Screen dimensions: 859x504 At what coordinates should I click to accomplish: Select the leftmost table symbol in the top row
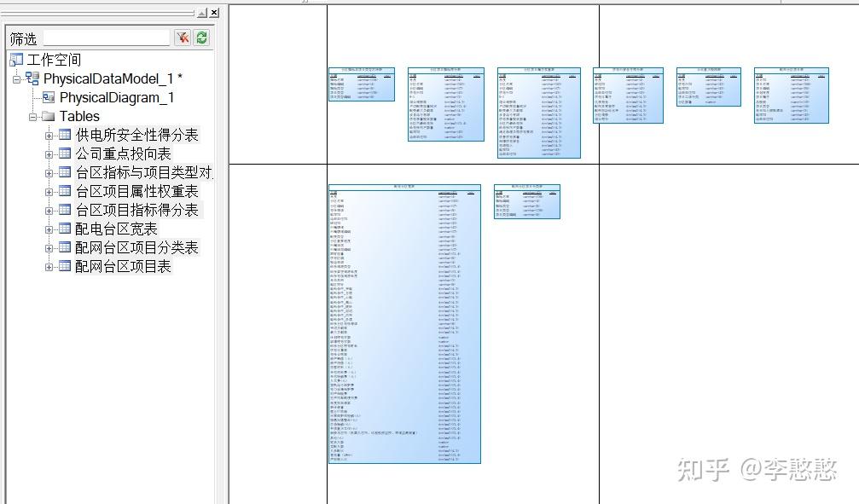coord(361,85)
